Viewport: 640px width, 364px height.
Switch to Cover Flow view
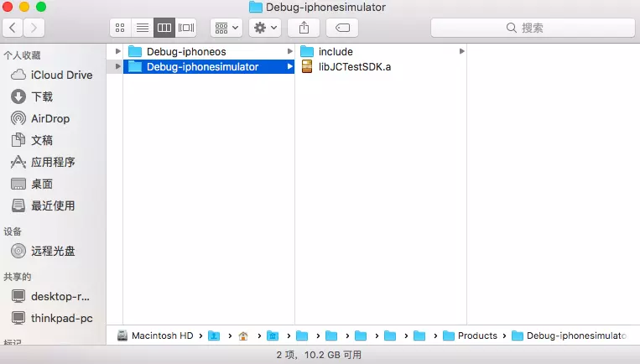point(186,28)
